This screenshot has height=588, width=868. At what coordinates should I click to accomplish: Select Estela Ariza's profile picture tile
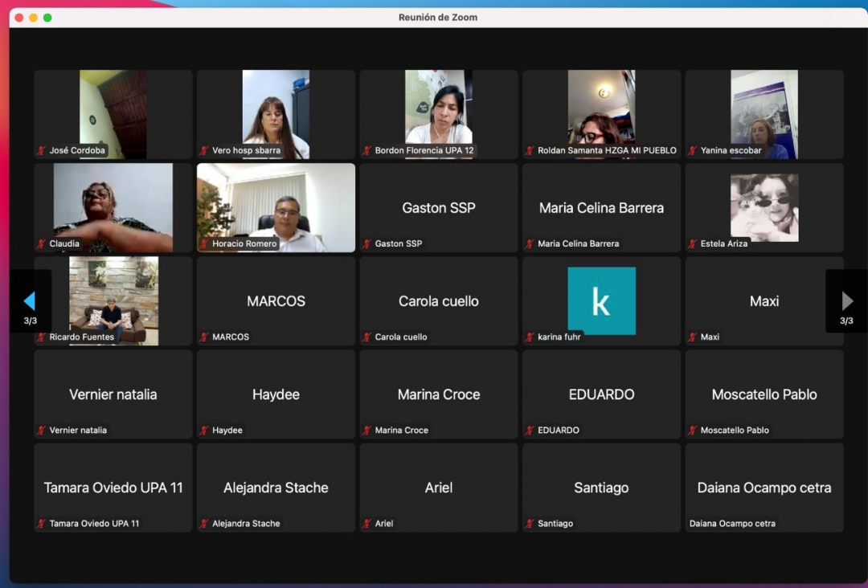click(x=764, y=207)
